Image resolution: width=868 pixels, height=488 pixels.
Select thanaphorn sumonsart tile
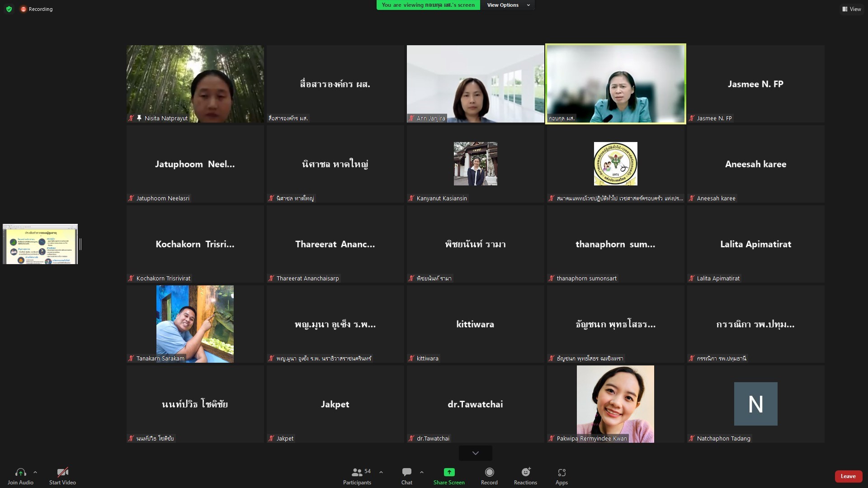tap(616, 244)
